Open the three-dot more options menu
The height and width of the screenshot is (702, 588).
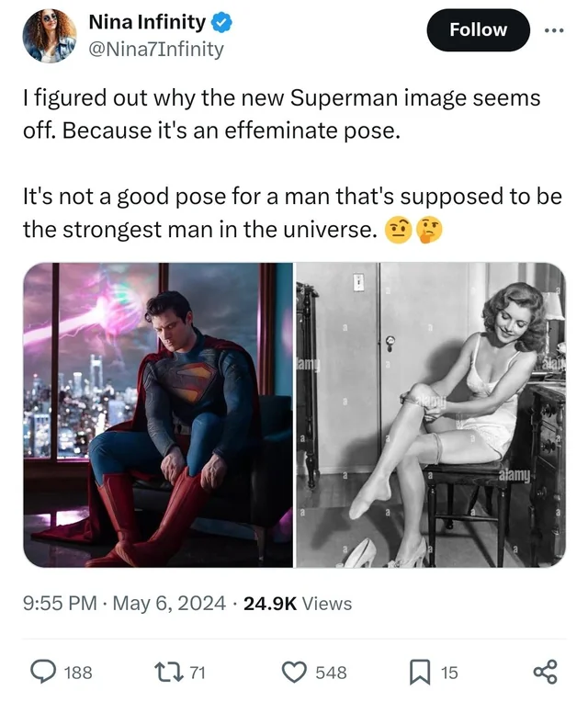[554, 30]
